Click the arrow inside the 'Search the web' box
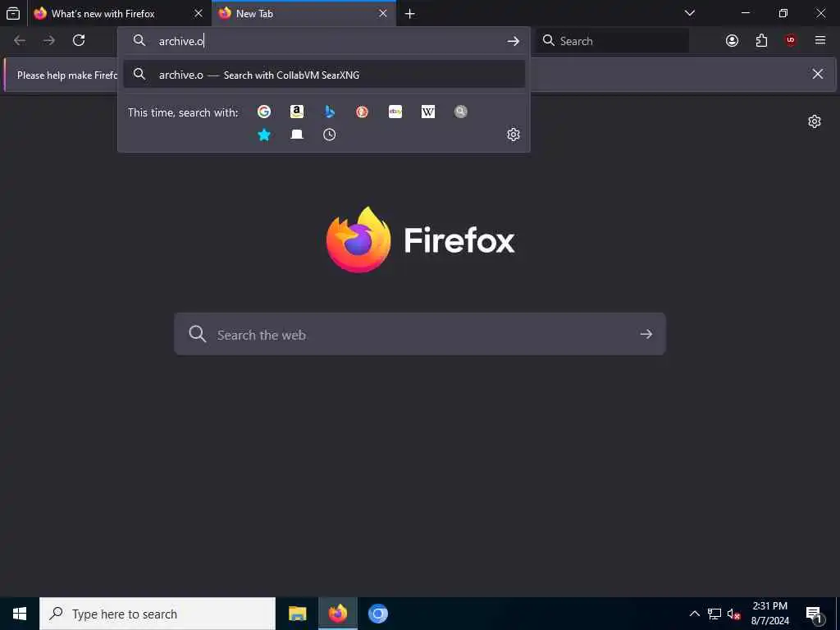 [x=646, y=335]
